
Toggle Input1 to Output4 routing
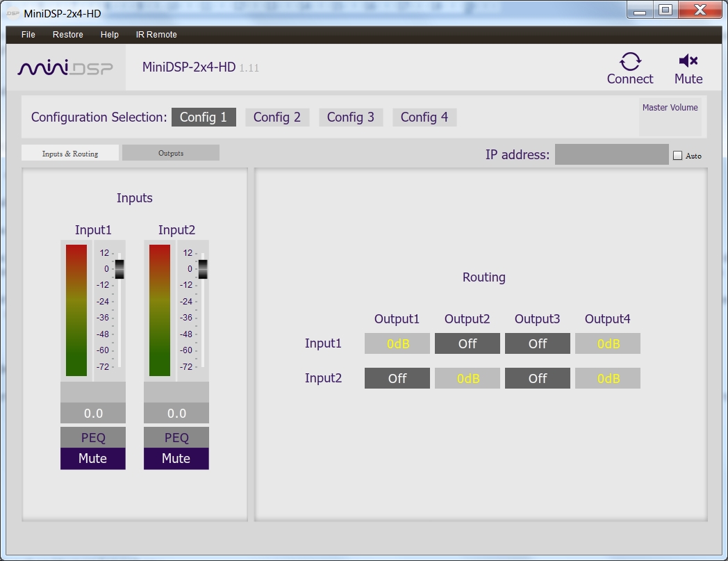tap(608, 343)
